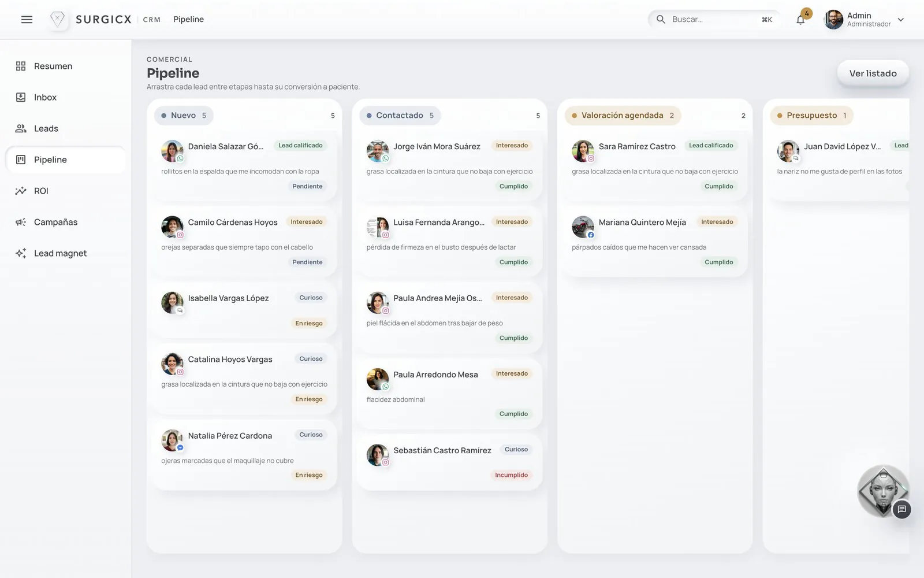The width and height of the screenshot is (924, 578).
Task: Click Sebastián's Incumplido status badge
Action: click(511, 475)
